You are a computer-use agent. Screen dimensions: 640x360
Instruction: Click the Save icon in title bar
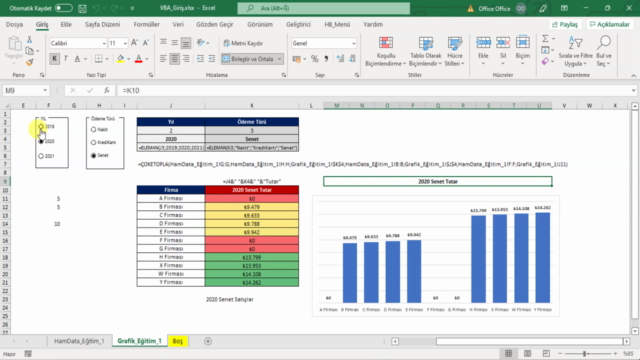click(82, 8)
